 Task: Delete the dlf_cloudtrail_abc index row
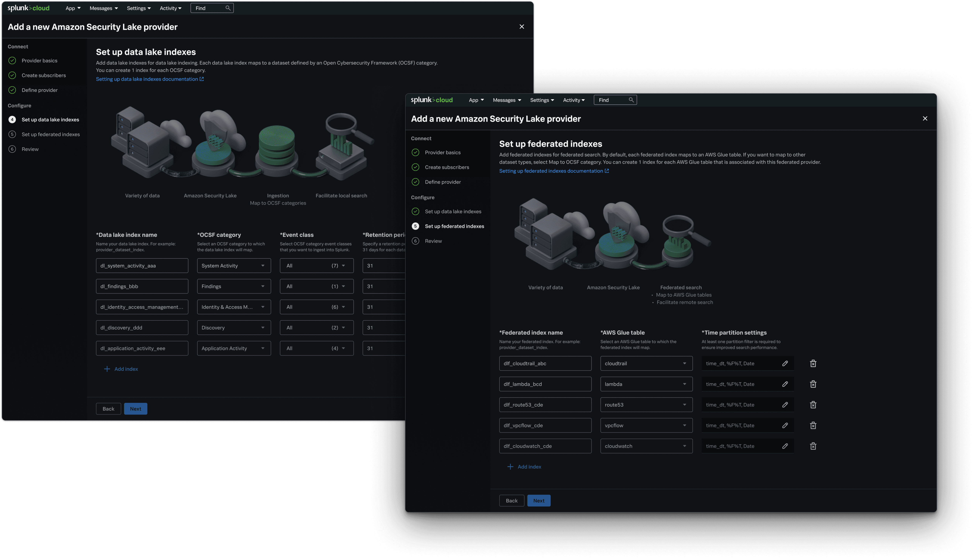click(x=813, y=363)
